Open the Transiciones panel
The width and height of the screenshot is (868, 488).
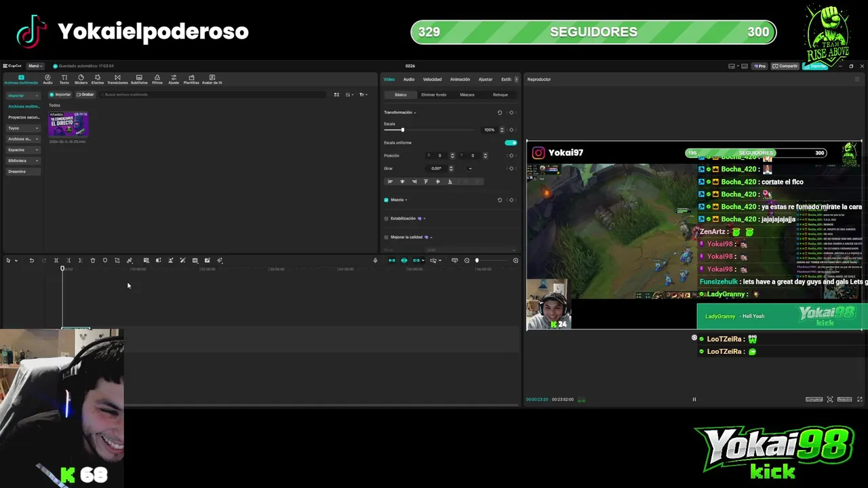117,79
